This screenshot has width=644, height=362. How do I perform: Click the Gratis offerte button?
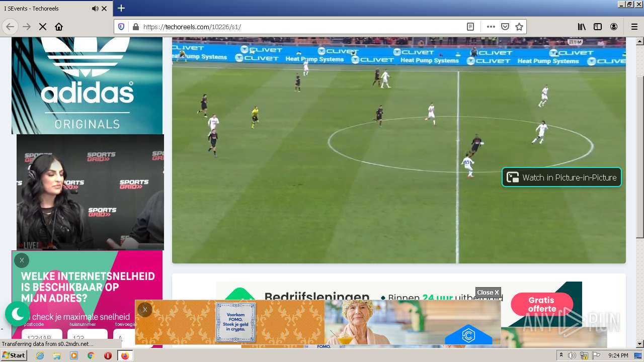[x=542, y=305]
